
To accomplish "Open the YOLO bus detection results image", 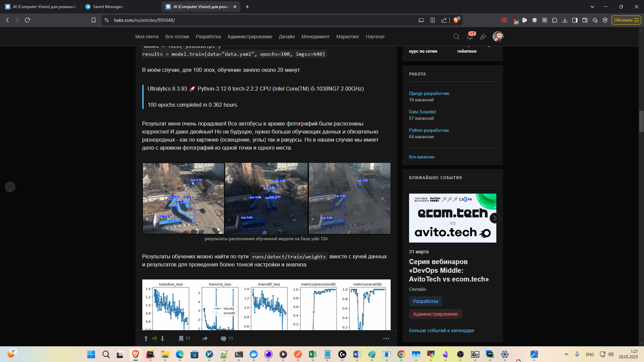I will (266, 199).
